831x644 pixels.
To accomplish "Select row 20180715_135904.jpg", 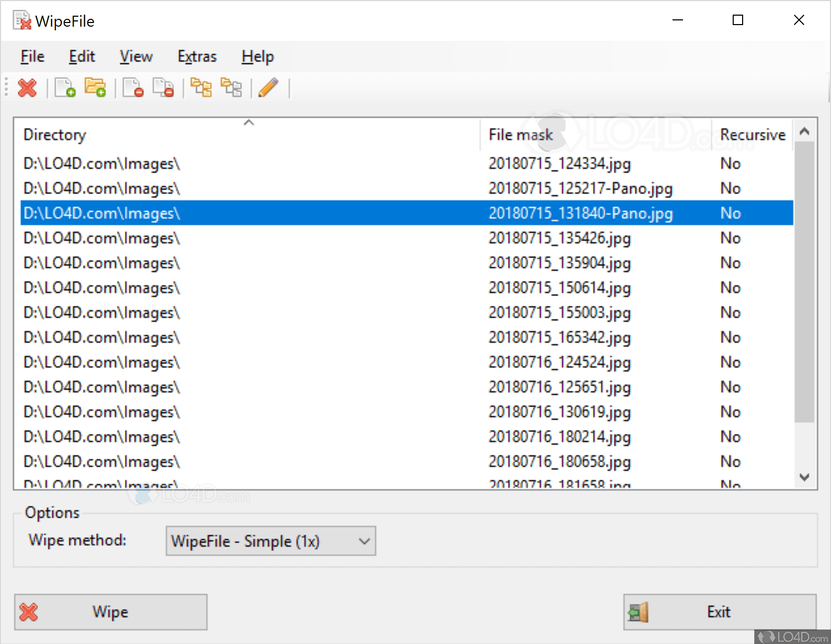I will (x=407, y=262).
